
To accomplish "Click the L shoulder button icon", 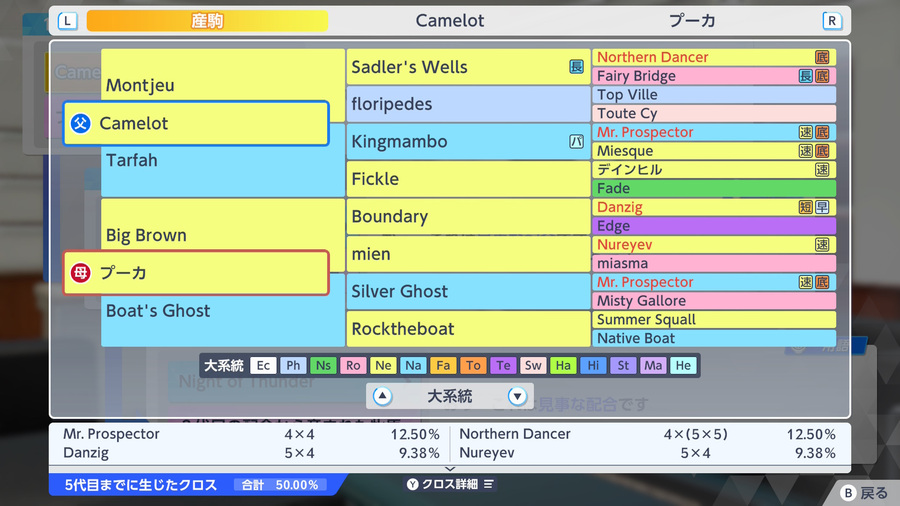I will pyautogui.click(x=67, y=21).
